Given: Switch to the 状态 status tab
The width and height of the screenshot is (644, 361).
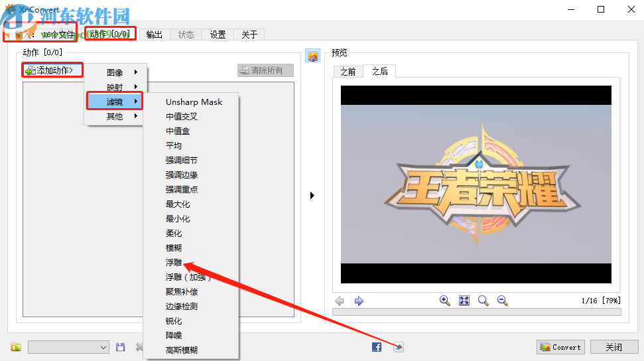Looking at the screenshot, I should click(186, 35).
